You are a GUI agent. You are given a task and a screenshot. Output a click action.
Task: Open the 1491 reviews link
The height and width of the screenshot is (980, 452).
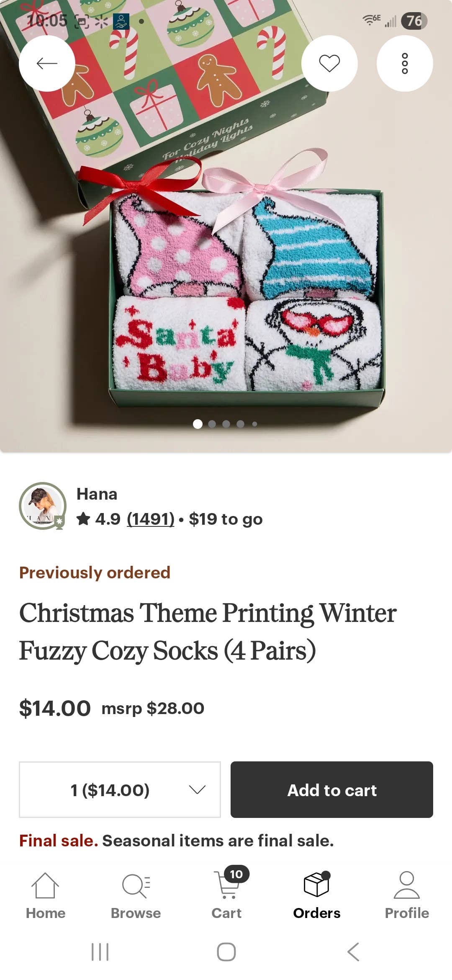(151, 519)
